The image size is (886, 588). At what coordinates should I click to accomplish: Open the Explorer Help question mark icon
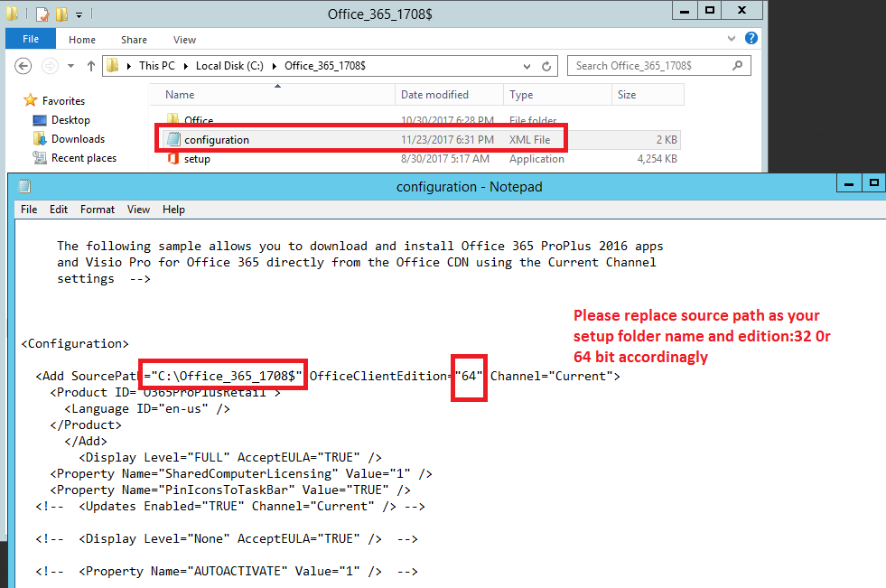click(751, 40)
